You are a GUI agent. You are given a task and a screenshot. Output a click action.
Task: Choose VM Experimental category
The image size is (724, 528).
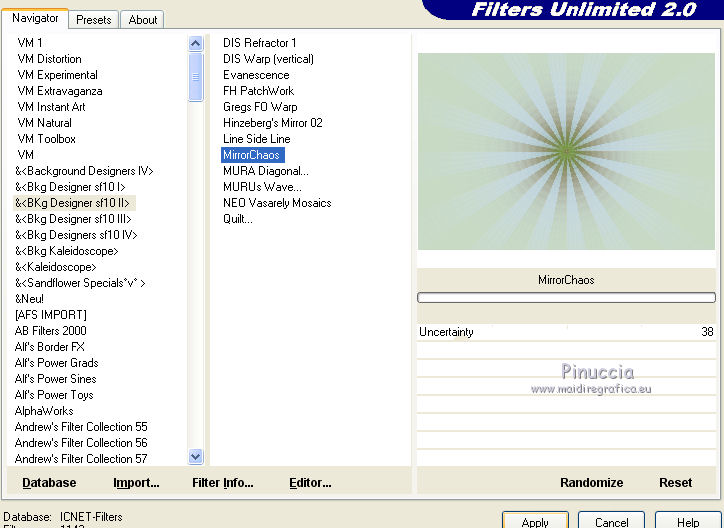58,75
